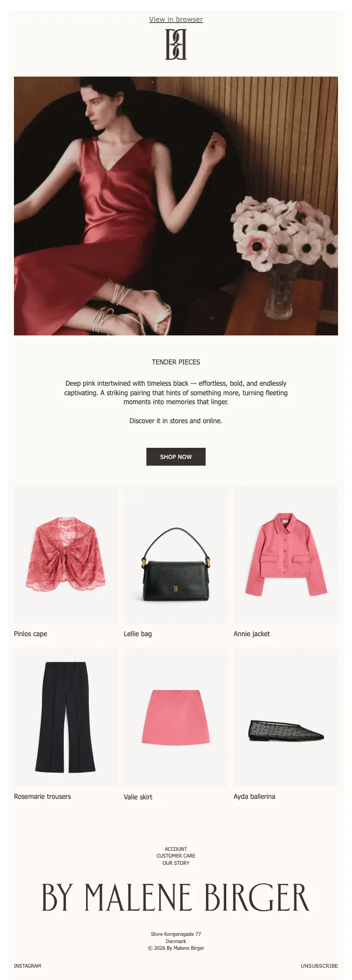Screen dimensions: 352x980
Task: Click the Rosemarie trousers text label
Action: 42,797
